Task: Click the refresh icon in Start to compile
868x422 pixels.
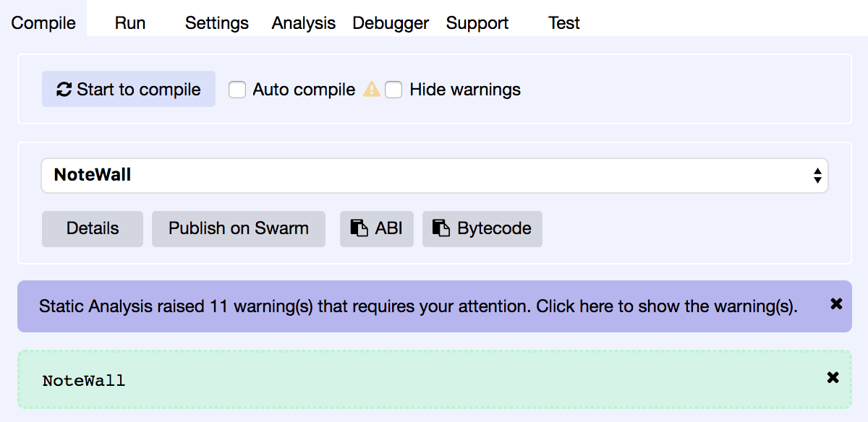Action: [x=64, y=90]
